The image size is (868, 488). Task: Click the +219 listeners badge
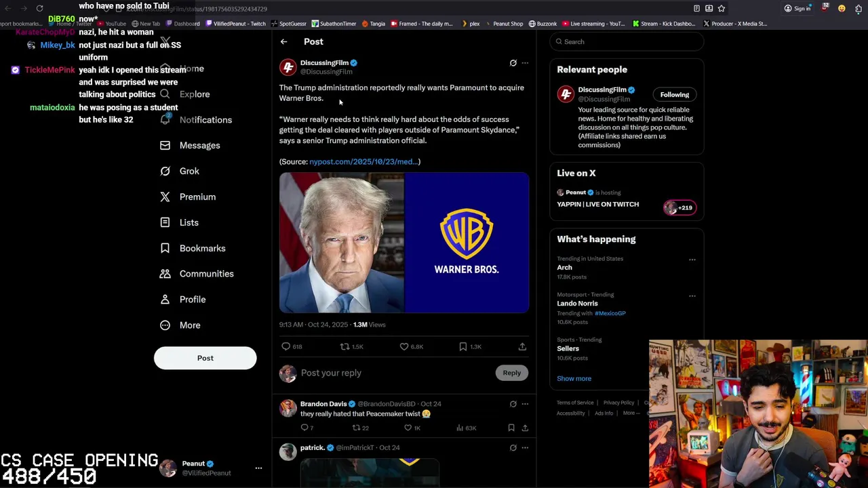pos(680,208)
